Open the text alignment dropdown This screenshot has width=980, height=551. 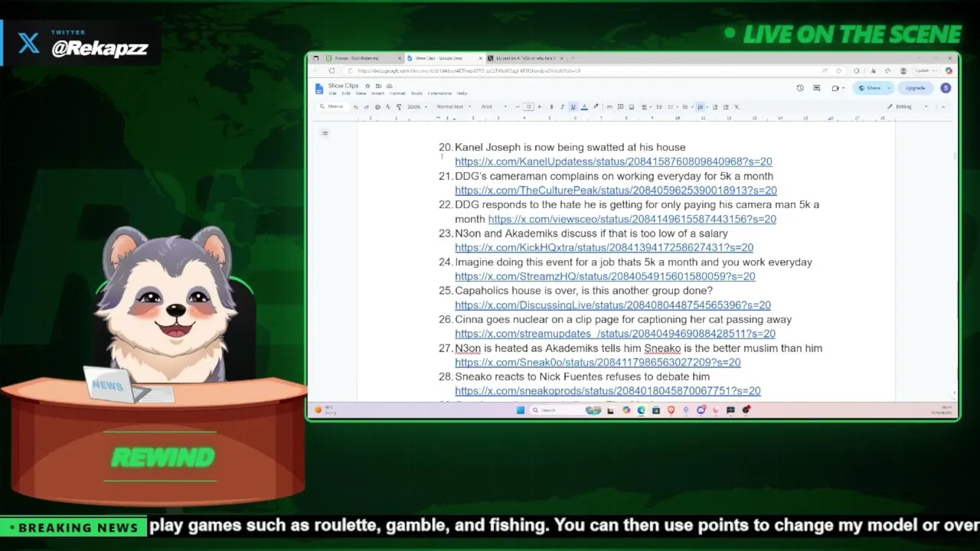coord(646,107)
